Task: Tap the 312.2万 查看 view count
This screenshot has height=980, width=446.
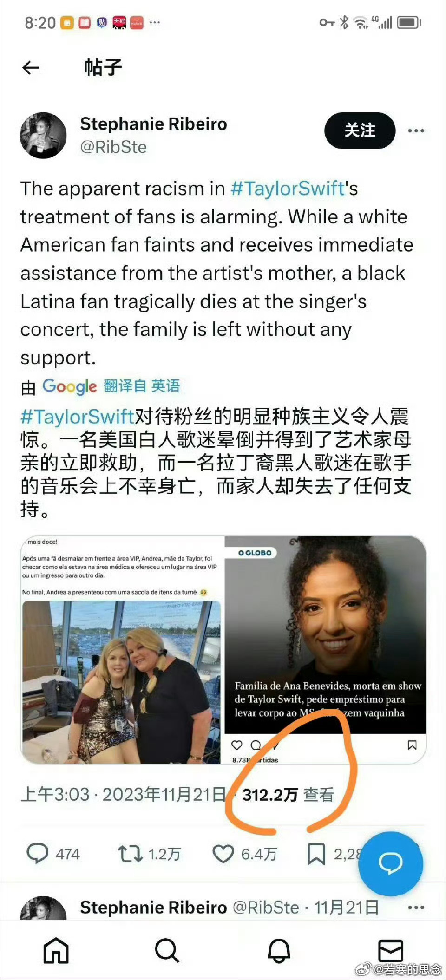Action: click(x=288, y=795)
